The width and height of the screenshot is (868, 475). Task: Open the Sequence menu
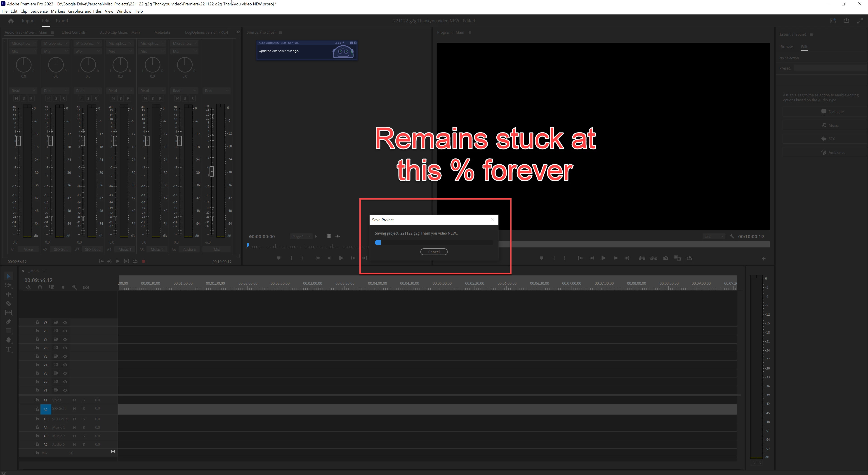pyautogui.click(x=39, y=11)
